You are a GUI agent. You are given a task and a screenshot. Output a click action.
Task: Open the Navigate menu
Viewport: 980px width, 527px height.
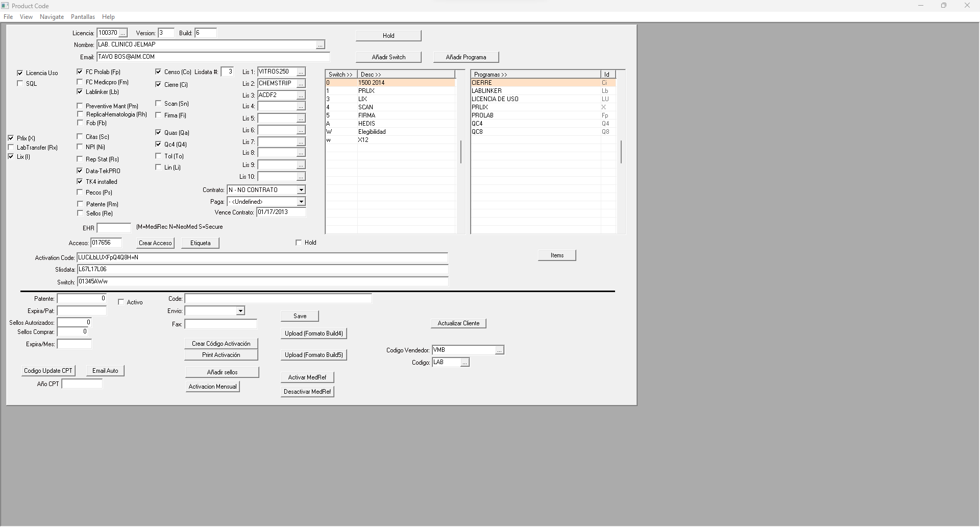pos(52,17)
